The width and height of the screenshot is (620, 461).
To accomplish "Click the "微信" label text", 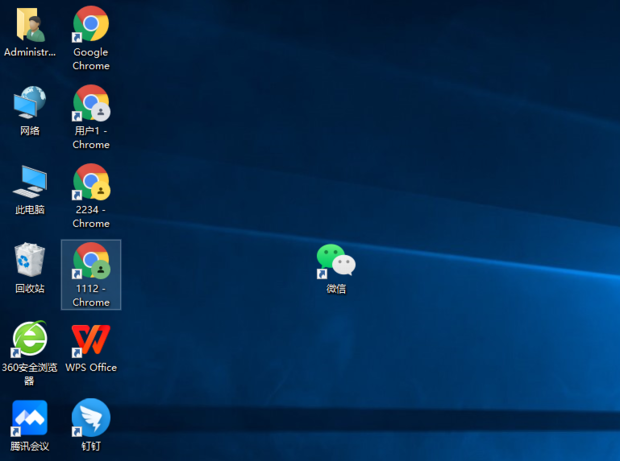I will point(336,289).
